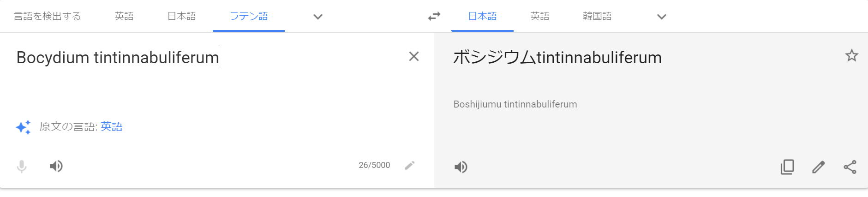Screen dimensions: 868x197
Task: Expand the target language list
Action: click(661, 17)
